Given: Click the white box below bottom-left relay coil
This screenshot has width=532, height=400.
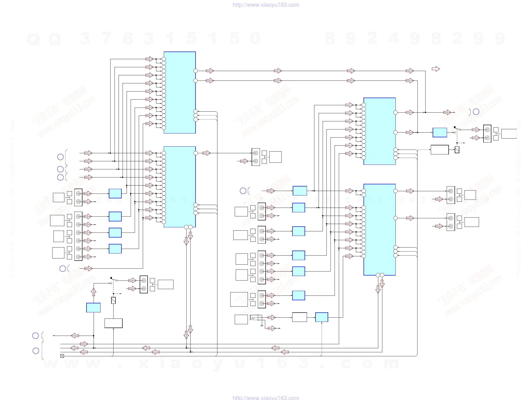Looking at the screenshot, I should (x=114, y=323).
